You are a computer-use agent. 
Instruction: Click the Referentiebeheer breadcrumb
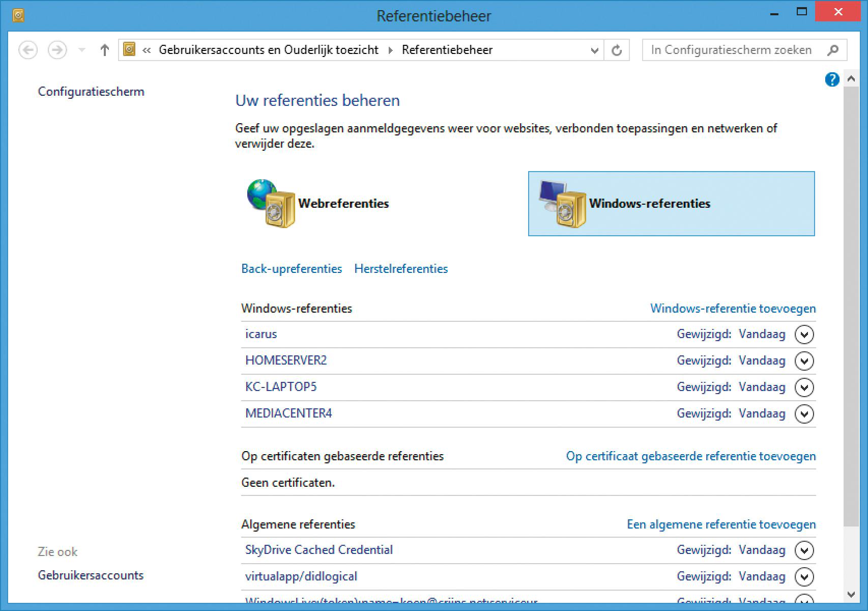447,50
